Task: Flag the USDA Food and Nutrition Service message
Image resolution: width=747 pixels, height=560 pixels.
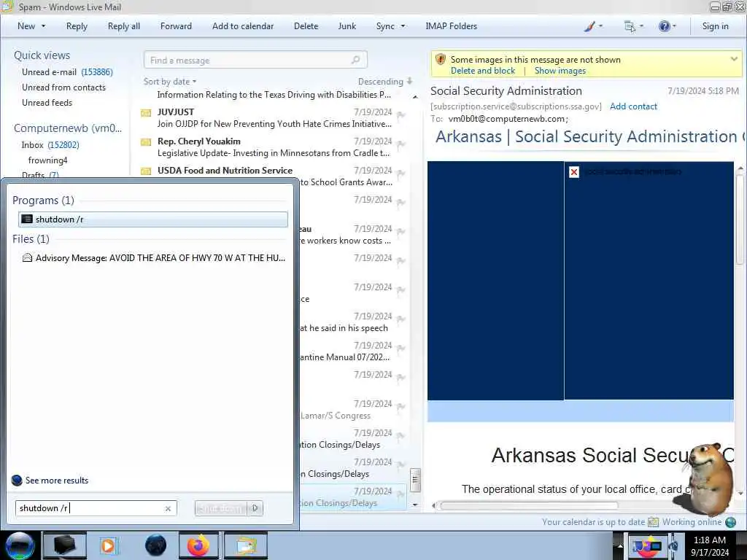Action: (401, 174)
